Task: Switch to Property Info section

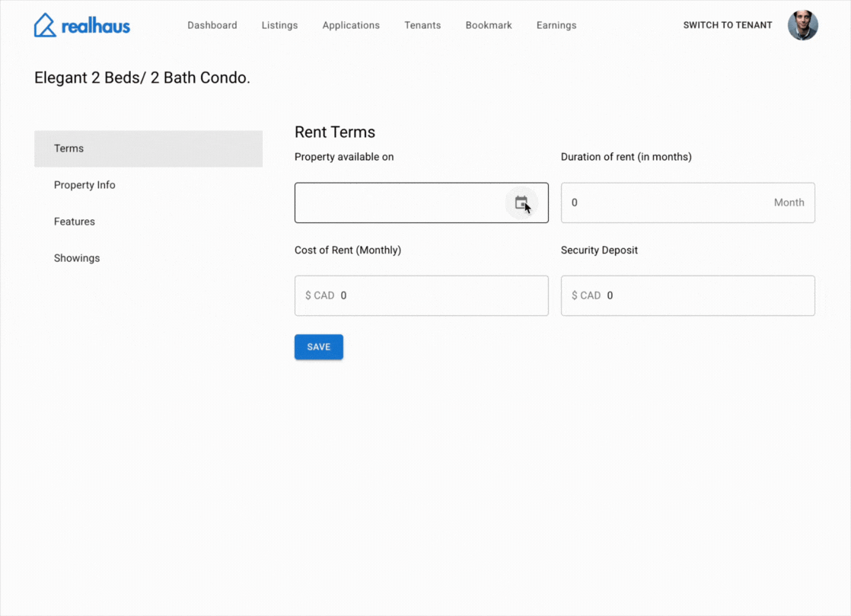Action: pos(84,185)
